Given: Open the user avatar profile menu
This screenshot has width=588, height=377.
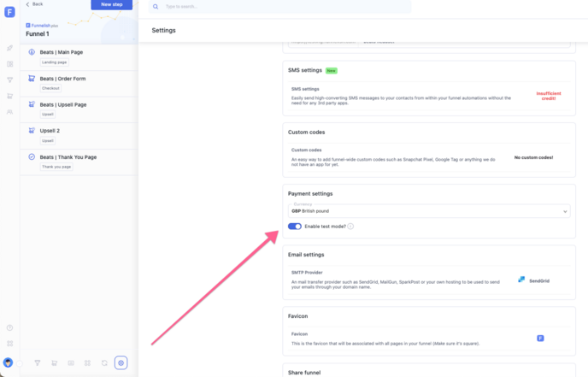Looking at the screenshot, I should click(x=9, y=362).
